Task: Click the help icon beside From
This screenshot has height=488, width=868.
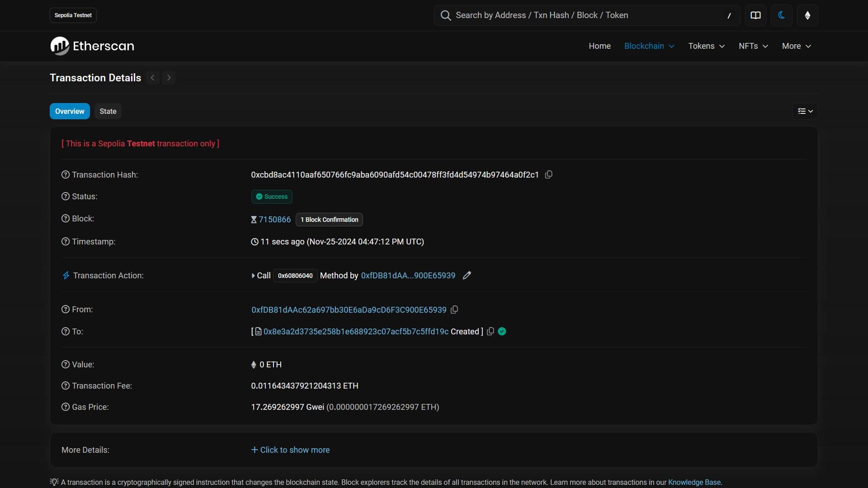Action: pos(66,310)
